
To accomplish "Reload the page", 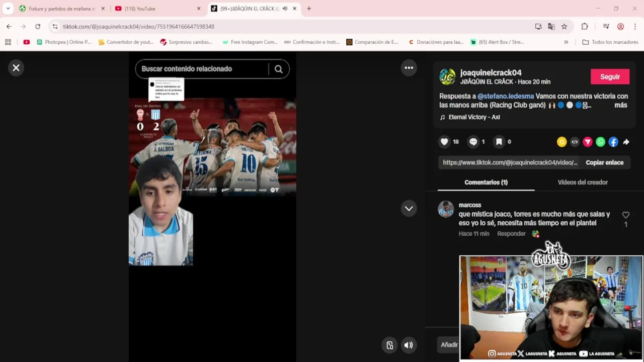I will [x=38, y=27].
